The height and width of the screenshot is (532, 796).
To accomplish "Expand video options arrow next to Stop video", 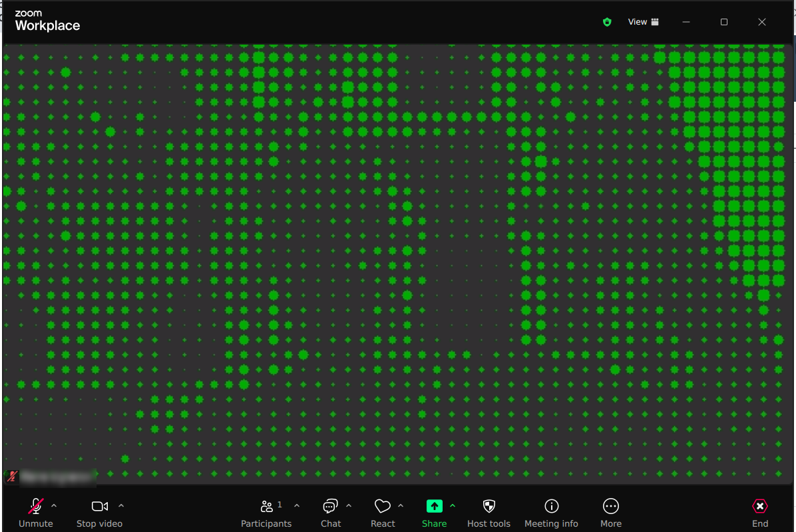I will tap(121, 506).
